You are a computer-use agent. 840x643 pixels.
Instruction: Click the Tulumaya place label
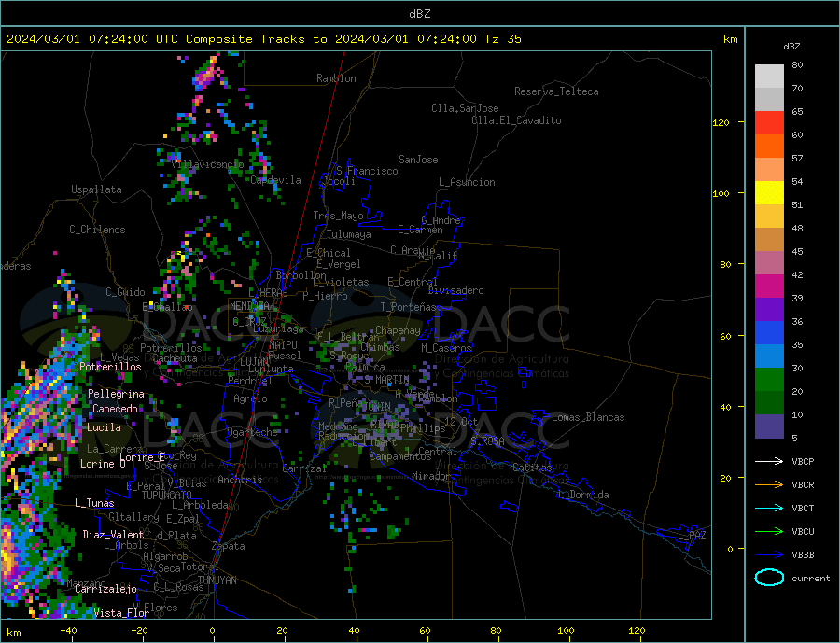[x=349, y=234]
